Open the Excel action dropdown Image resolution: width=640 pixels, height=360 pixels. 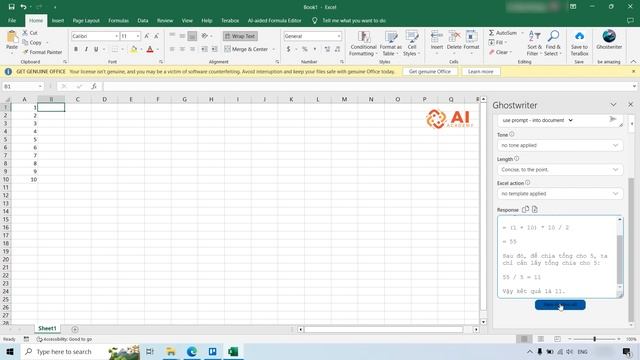point(560,193)
